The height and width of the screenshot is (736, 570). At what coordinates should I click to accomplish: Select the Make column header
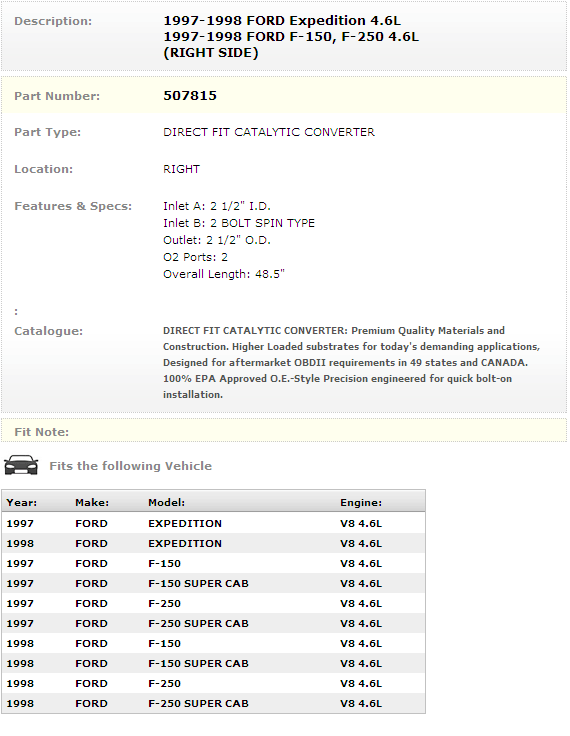pyautogui.click(x=92, y=503)
